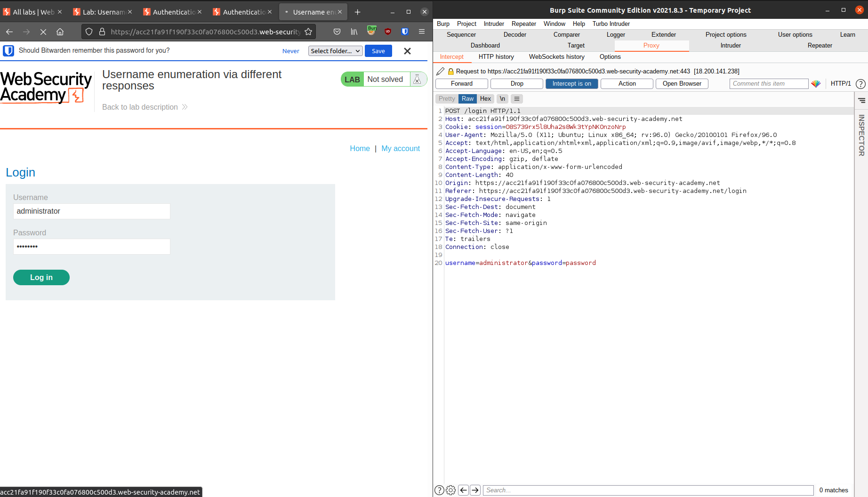Screen dimensions: 868x497
Task: Toggle Intercept is on button
Action: point(571,83)
